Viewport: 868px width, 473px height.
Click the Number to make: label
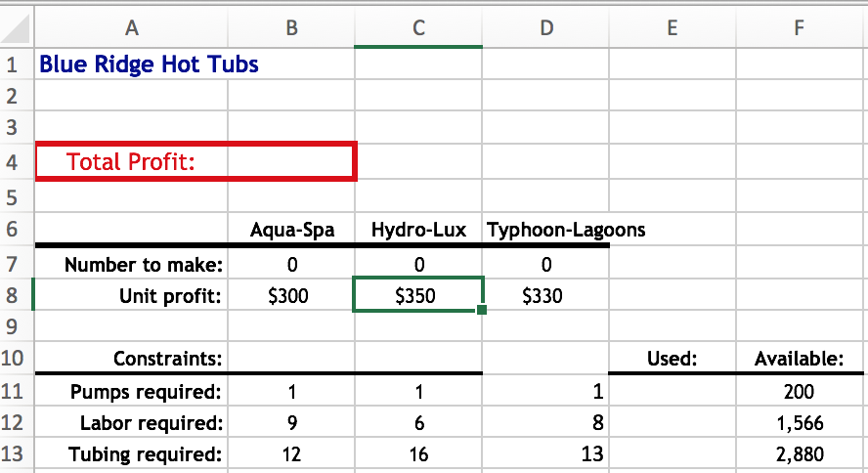coord(144,264)
